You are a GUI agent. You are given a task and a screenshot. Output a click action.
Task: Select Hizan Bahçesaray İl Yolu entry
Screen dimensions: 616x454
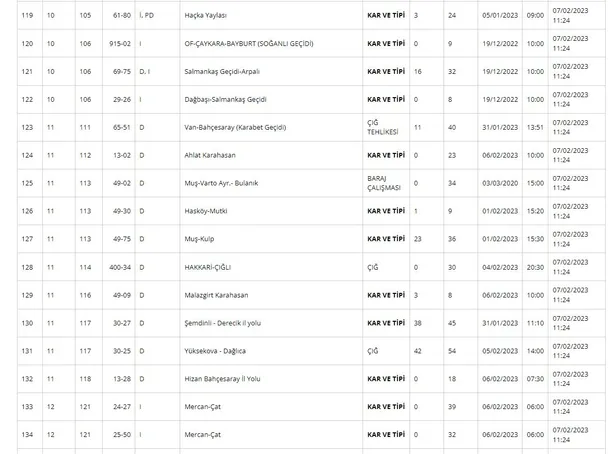point(225,379)
